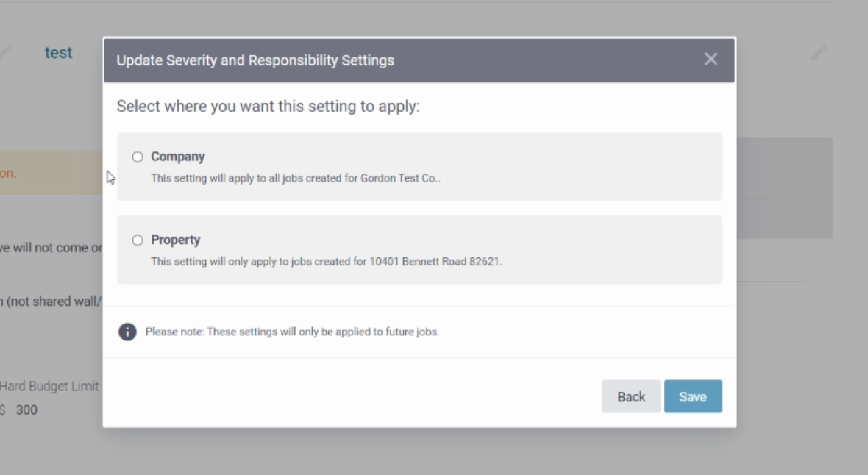This screenshot has height=475, width=868.
Task: Click the info icon beside Please note
Action: tap(127, 332)
